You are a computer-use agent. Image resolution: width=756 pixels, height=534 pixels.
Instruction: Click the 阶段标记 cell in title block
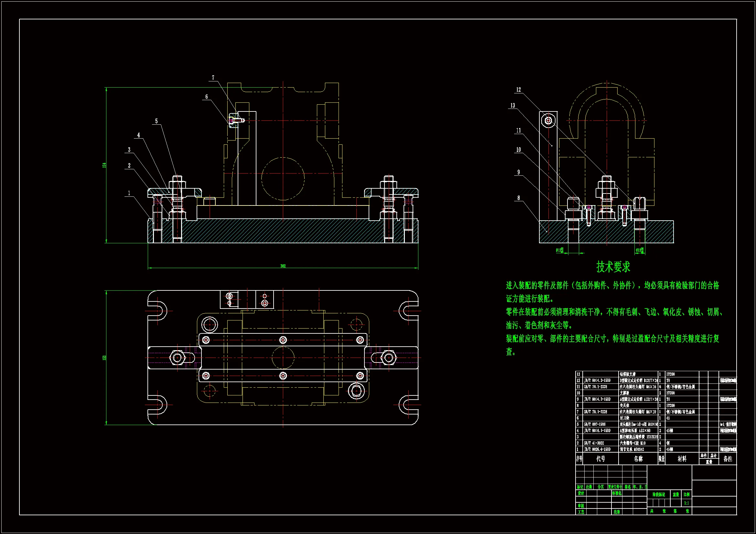pos(659,495)
